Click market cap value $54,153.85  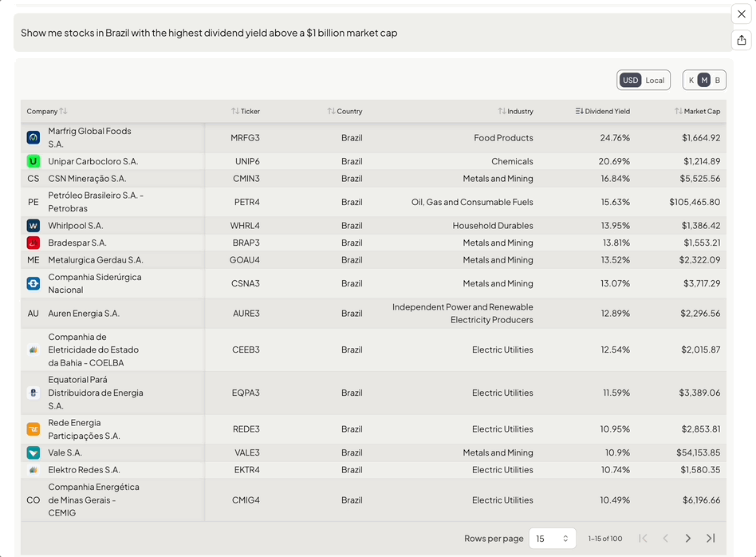[698, 452]
